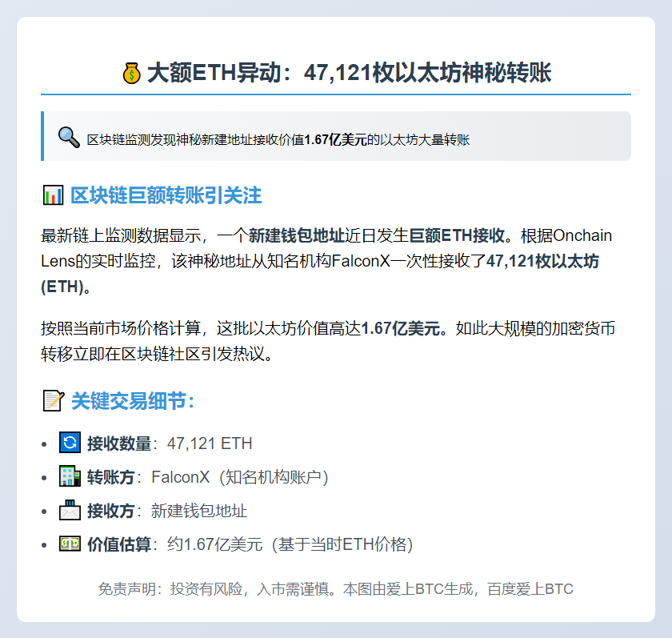Click the bar chart icon beside 区块链巨额转账引关注

tap(53, 195)
